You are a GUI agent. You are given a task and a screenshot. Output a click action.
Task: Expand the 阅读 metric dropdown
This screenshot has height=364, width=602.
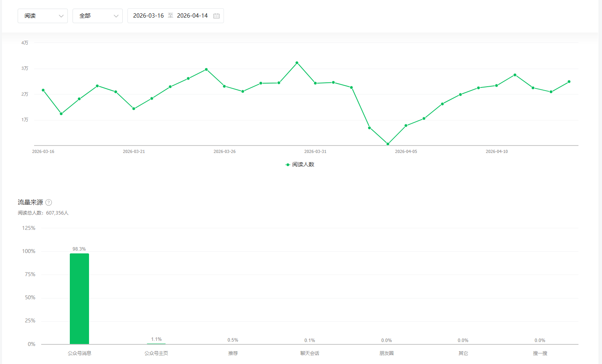point(43,16)
